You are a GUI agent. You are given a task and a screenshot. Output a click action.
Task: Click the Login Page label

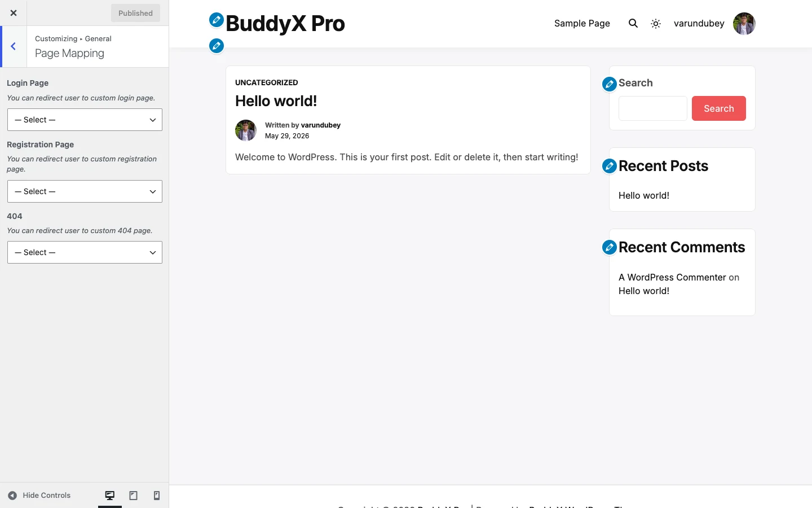click(28, 83)
